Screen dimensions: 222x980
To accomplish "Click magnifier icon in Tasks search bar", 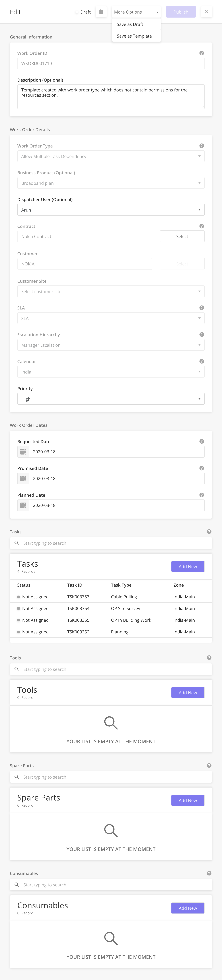I will [17, 543].
